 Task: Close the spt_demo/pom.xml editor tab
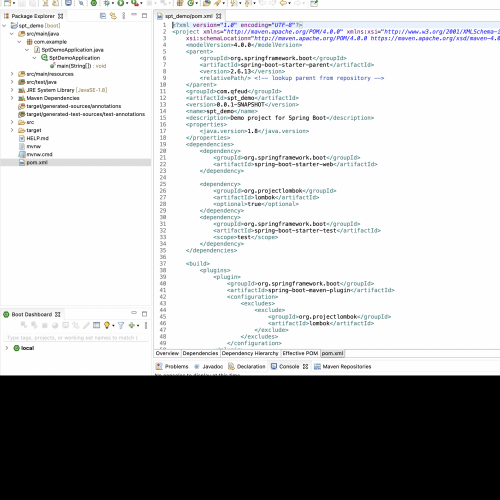point(218,16)
